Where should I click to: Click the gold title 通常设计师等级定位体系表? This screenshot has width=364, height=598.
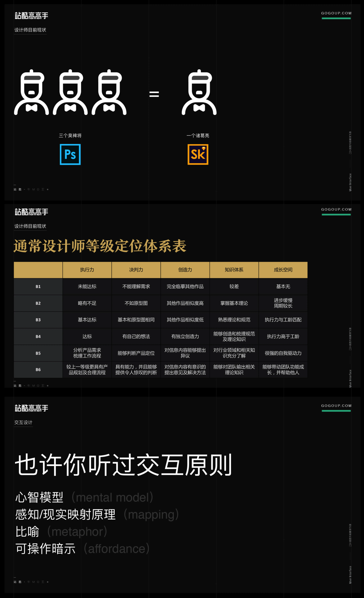[100, 246]
